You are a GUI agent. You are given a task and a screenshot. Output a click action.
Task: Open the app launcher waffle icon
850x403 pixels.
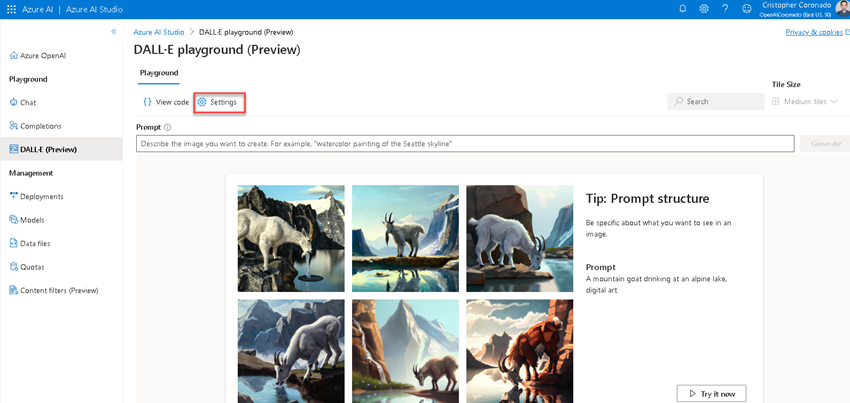click(11, 8)
